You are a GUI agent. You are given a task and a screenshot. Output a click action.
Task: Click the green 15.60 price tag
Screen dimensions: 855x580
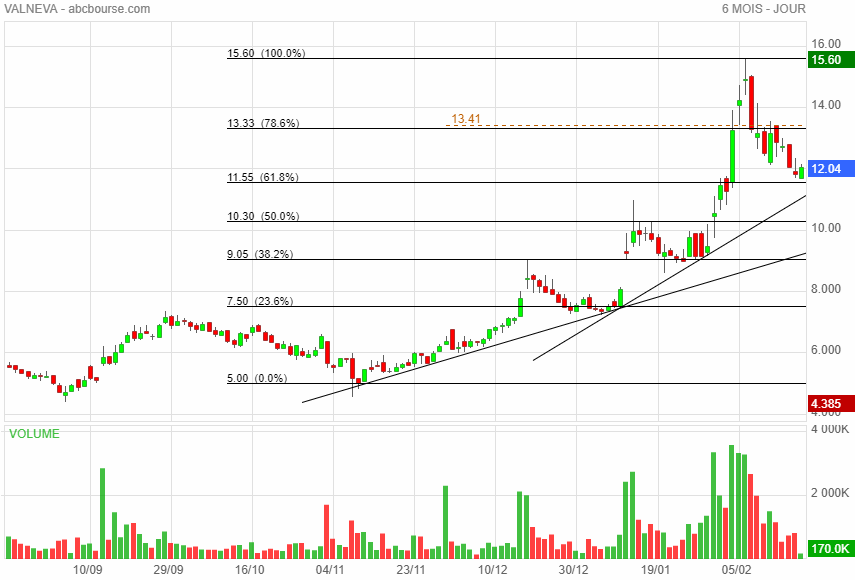(830, 59)
